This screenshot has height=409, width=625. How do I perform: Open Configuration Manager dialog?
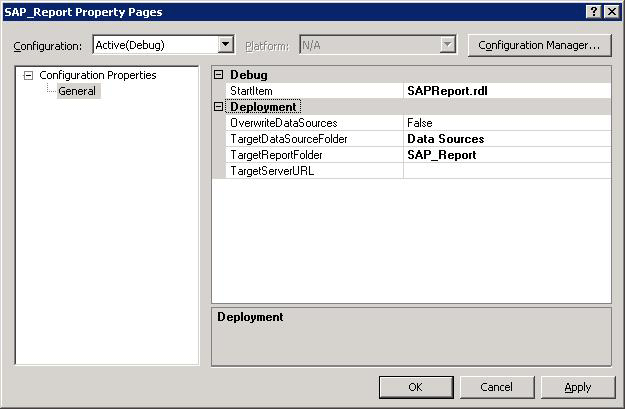[539, 45]
